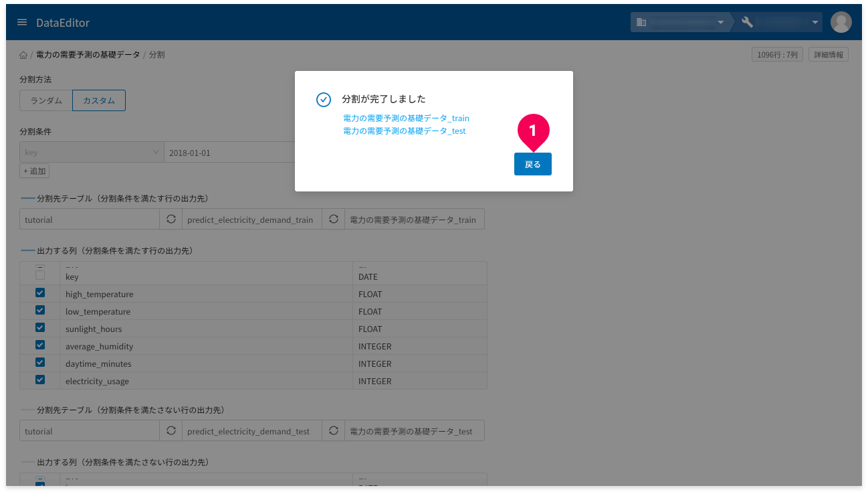Open 電力の需要予測の基礎データ_test link
The image size is (868, 494).
click(404, 131)
